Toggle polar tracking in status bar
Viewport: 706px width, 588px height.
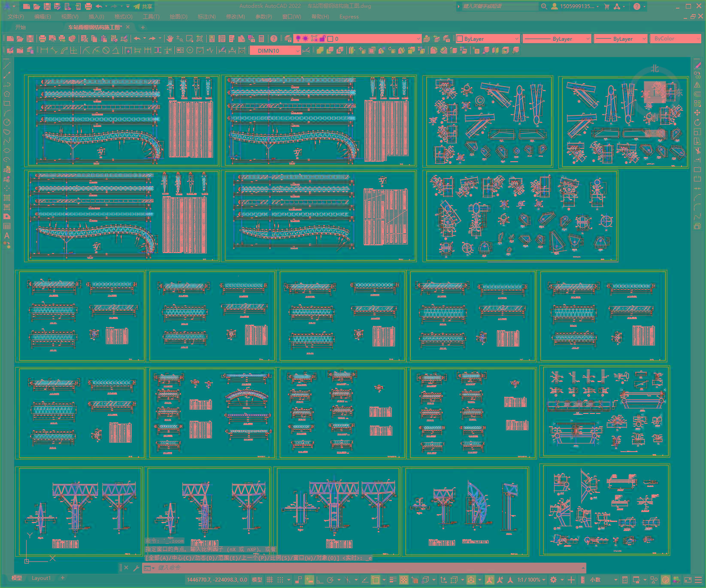point(330,580)
